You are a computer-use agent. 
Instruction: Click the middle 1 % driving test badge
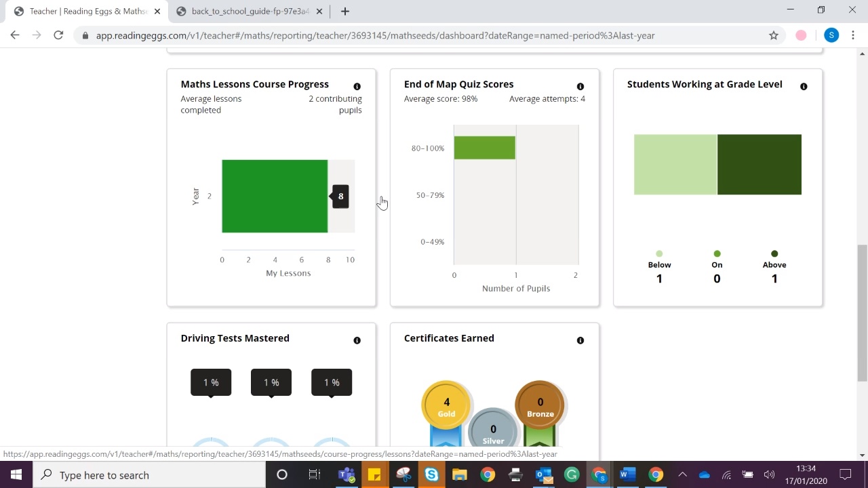271,382
